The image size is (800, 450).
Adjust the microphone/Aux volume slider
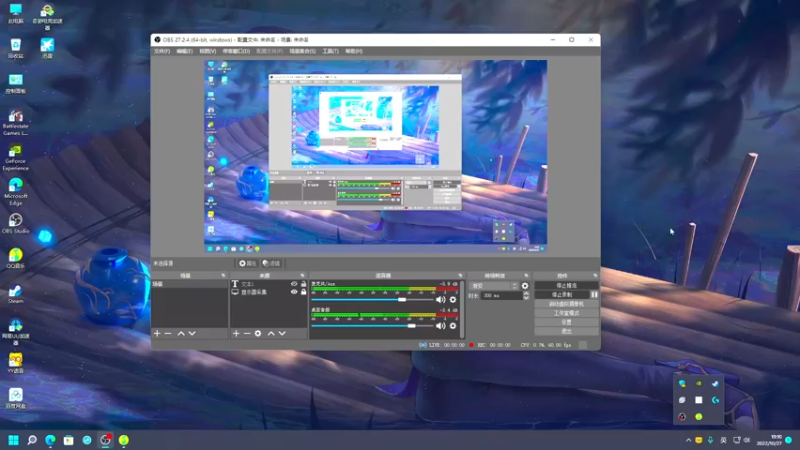[372, 299]
